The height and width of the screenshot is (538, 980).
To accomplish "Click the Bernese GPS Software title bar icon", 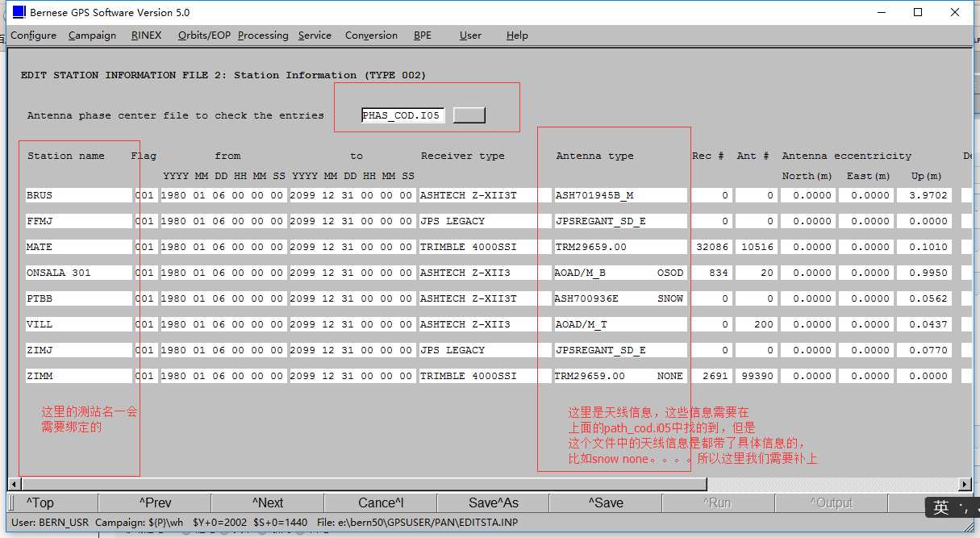I will (x=19, y=12).
